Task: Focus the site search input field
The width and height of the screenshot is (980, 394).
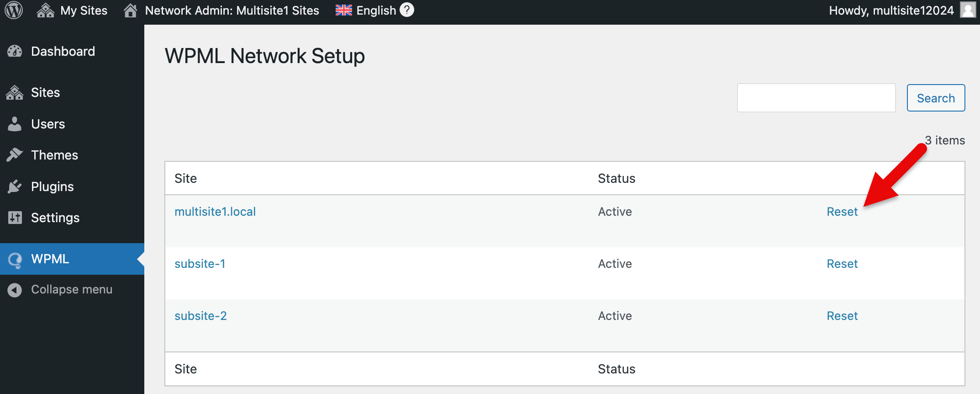Action: (816, 98)
